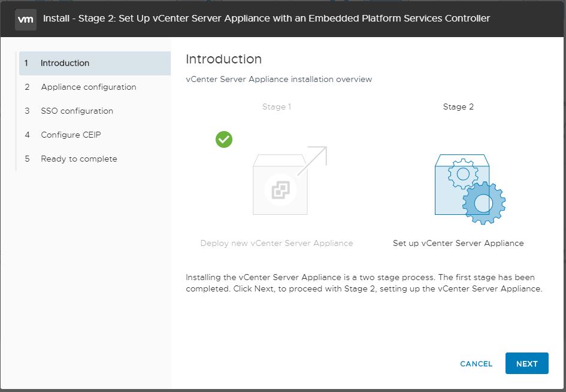Click the NEXT button

click(x=526, y=363)
